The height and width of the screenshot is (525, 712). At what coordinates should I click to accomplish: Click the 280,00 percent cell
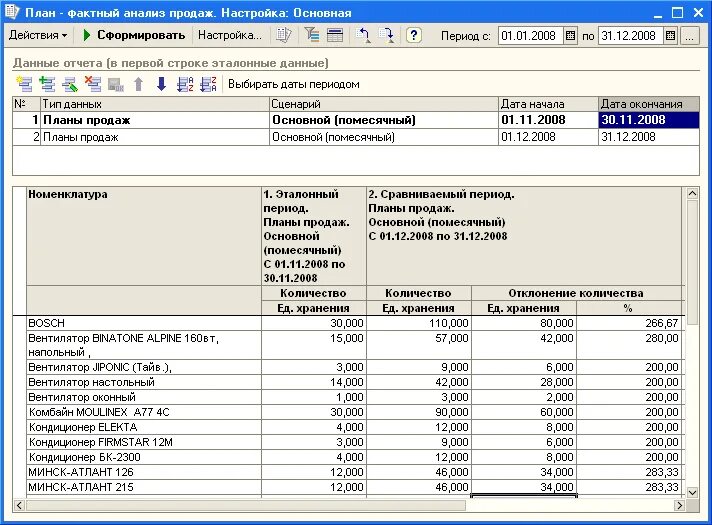(629, 345)
